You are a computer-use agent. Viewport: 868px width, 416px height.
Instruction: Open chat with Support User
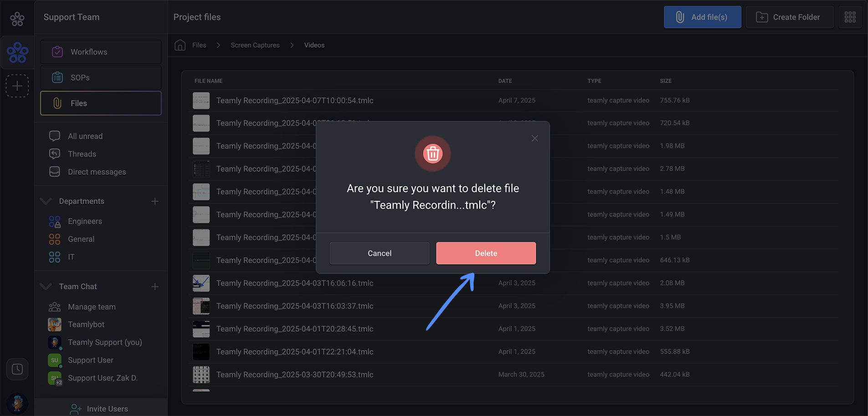pos(90,360)
